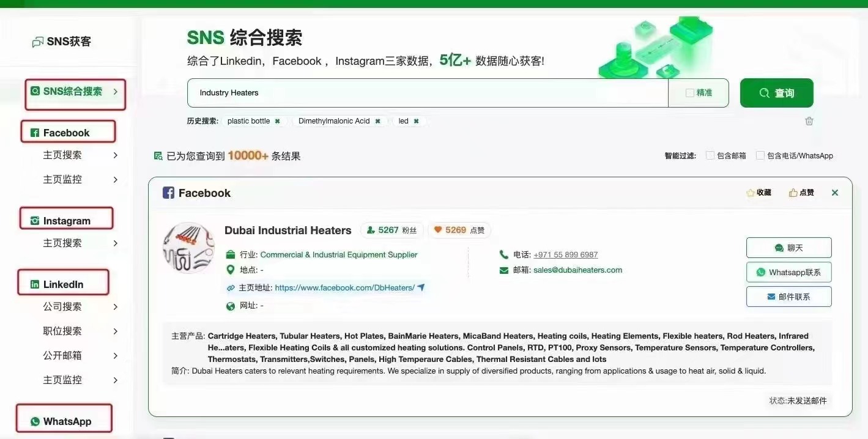The image size is (868, 439).
Task: Select the Facebook sidebar section
Action: (x=68, y=132)
